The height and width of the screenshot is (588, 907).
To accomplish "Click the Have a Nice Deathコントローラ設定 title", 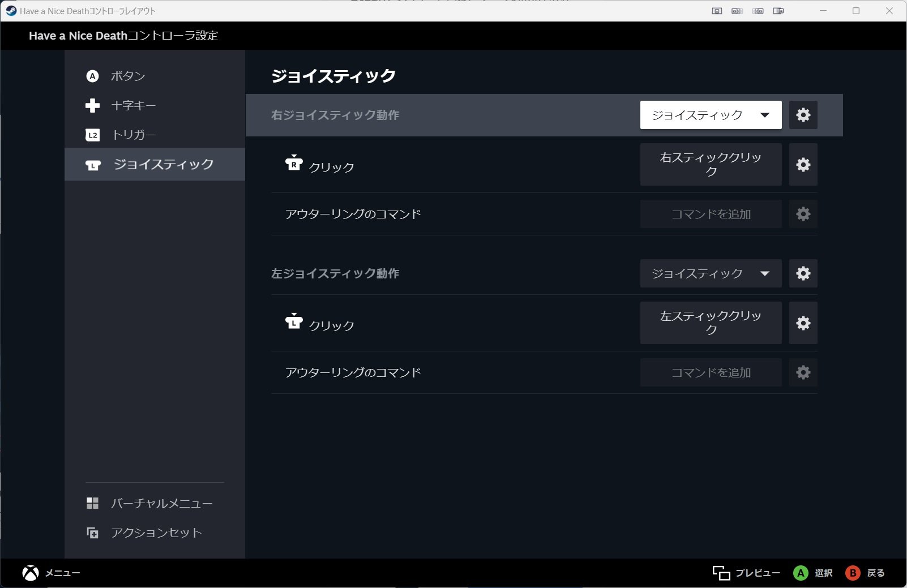I will pyautogui.click(x=123, y=36).
